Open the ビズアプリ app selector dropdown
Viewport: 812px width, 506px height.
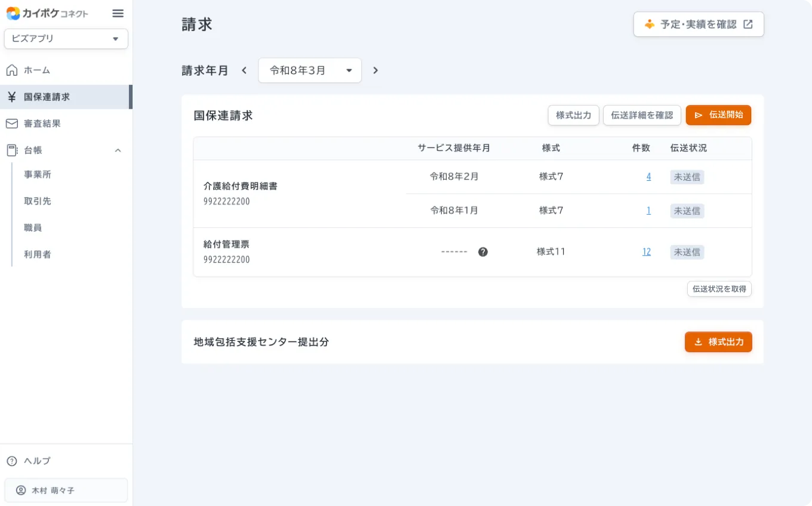66,39
